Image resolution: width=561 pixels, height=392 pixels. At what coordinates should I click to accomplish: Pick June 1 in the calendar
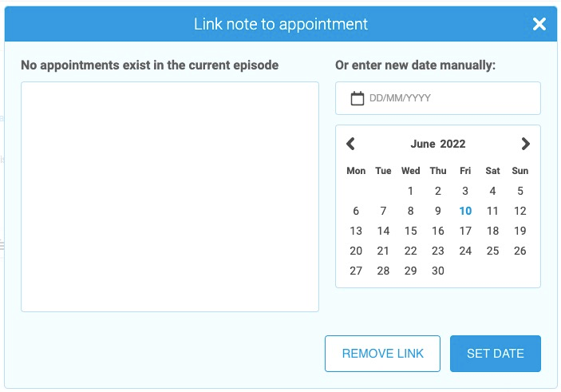410,191
